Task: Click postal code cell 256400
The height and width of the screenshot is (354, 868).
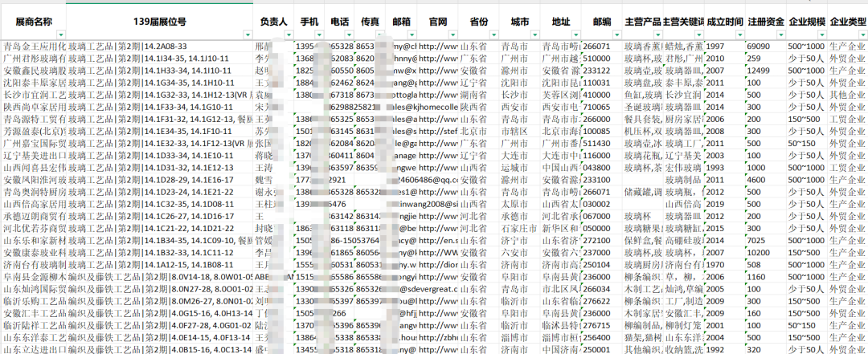Action: coord(602,336)
